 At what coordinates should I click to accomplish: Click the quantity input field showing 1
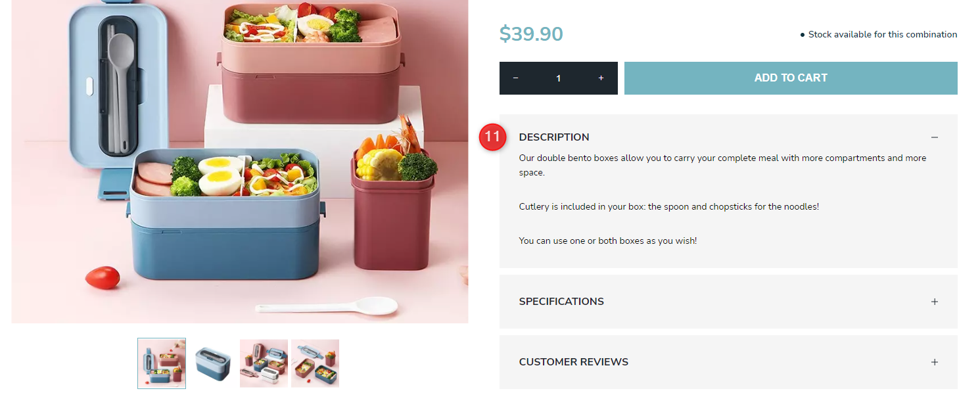click(x=559, y=78)
